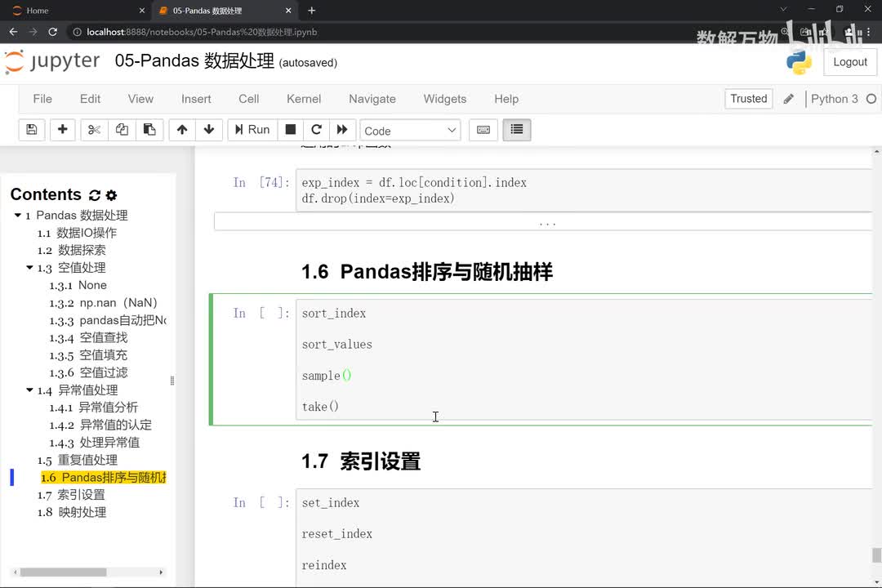
Task: Click the pencil edit icon near Trusted
Action: [x=789, y=99]
